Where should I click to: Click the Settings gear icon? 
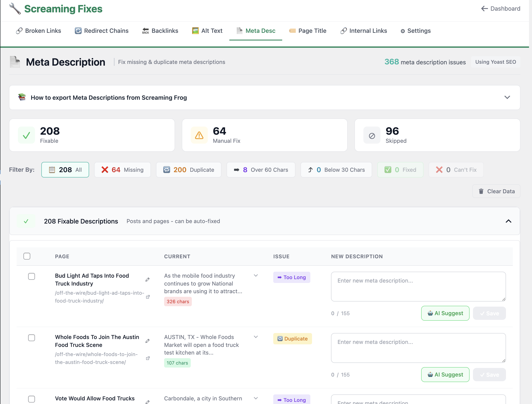pos(403,31)
